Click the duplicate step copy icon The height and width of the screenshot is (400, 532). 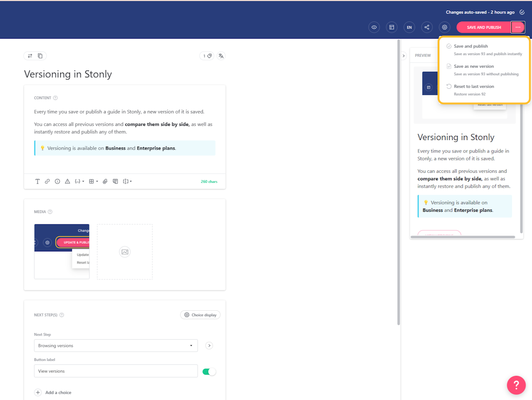tap(40, 56)
